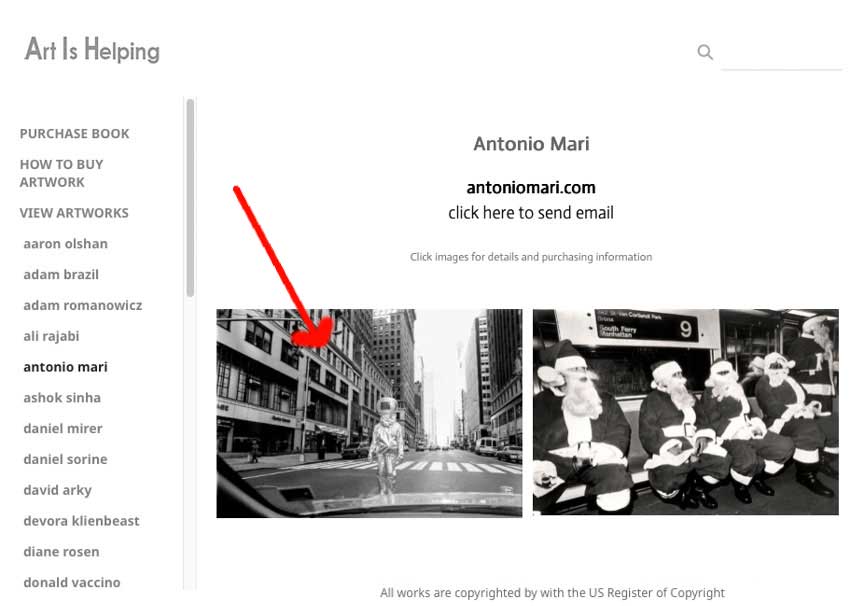Click here to send email link

pyautogui.click(x=530, y=213)
